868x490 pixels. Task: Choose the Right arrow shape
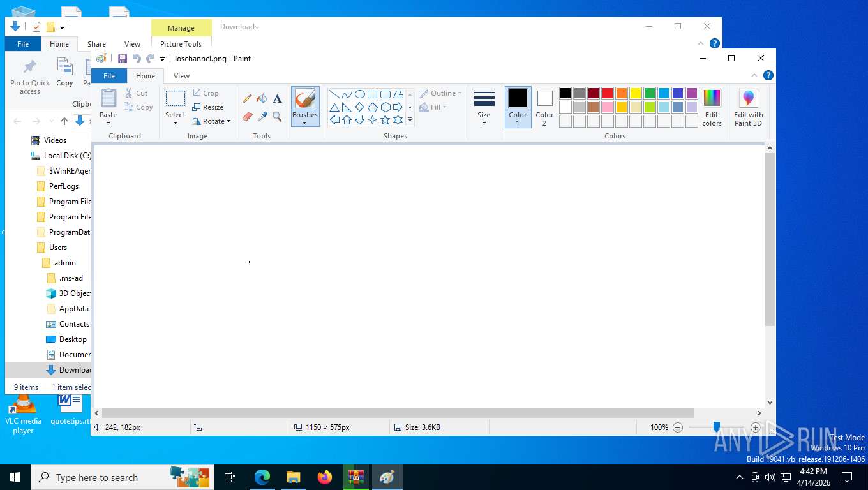coord(398,107)
